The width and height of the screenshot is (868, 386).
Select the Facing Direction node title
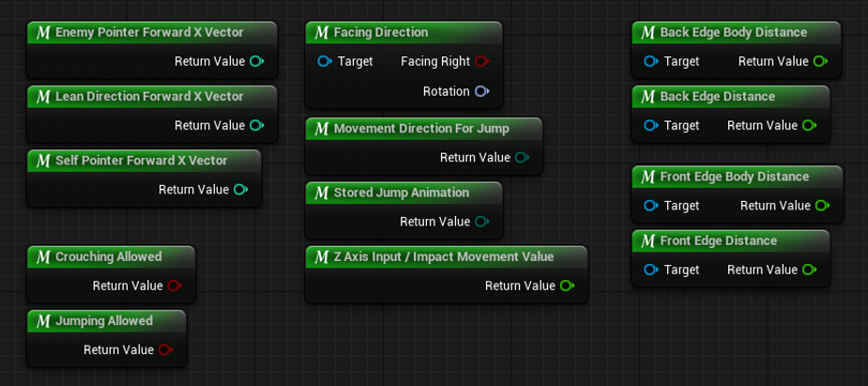pyautogui.click(x=381, y=33)
